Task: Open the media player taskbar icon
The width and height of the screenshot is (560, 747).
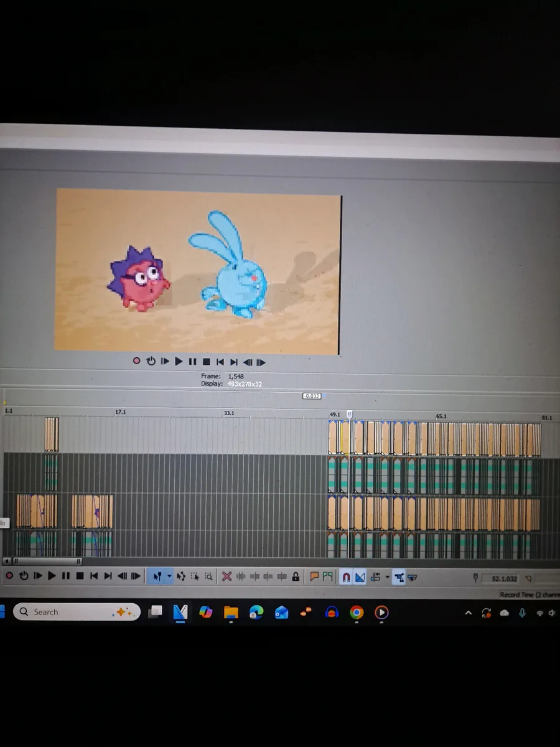Action: pos(381,613)
